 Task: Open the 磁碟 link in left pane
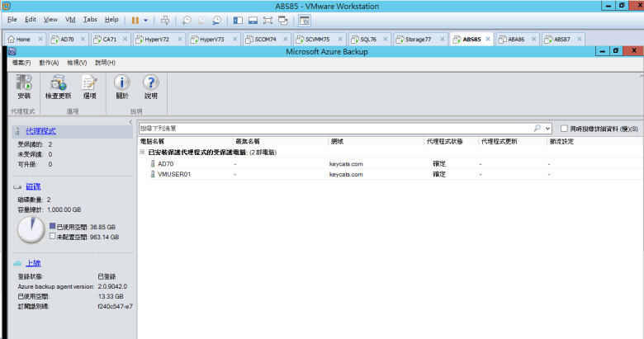(x=34, y=187)
